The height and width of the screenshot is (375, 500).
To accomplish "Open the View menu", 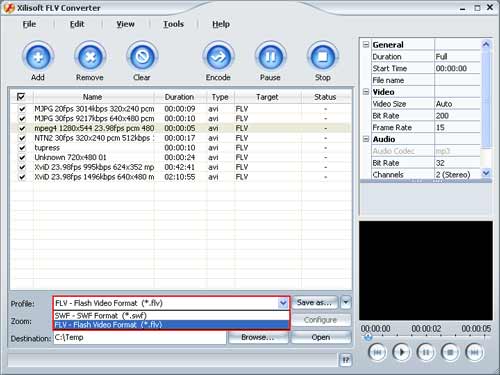I will point(125,24).
